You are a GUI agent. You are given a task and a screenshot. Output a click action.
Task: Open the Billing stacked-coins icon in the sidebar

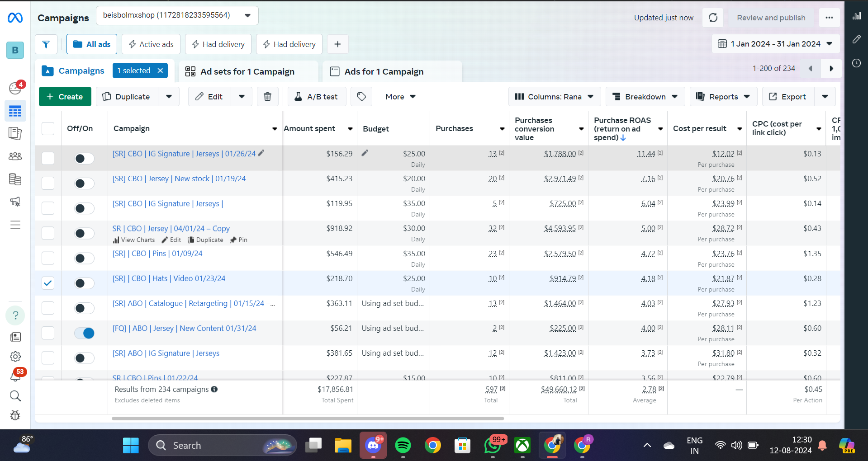coord(15,179)
